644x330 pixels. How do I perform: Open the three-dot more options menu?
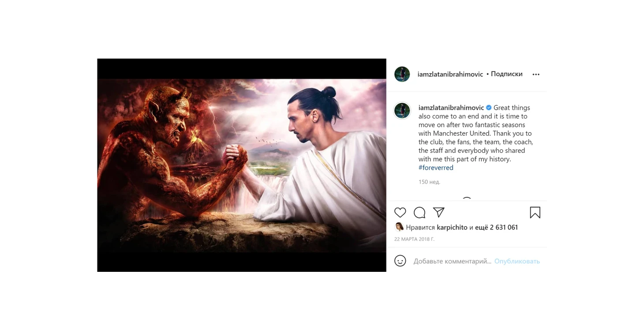pos(536,74)
